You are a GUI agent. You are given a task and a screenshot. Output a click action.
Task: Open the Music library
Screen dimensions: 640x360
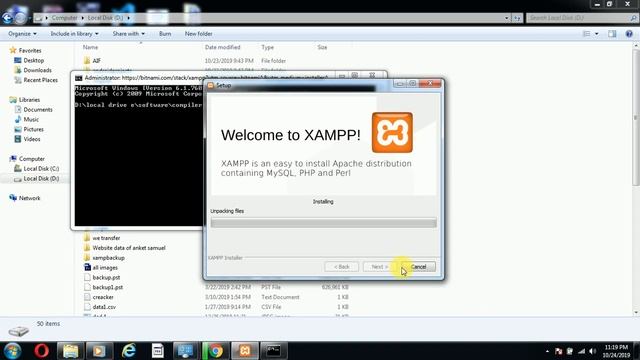pos(31,119)
